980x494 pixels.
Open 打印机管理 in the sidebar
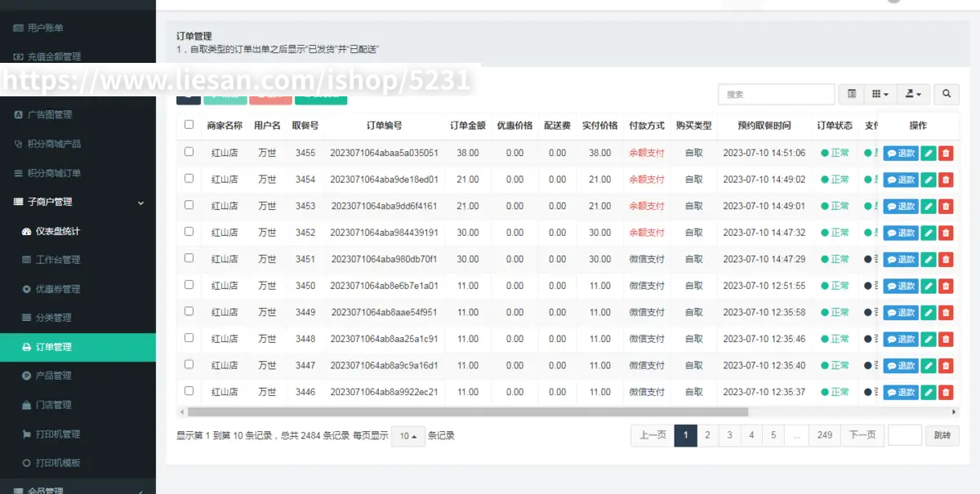(x=78, y=434)
